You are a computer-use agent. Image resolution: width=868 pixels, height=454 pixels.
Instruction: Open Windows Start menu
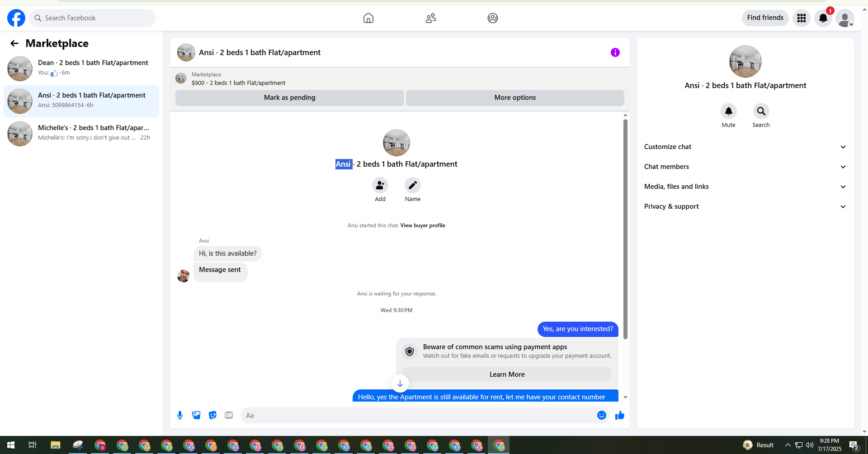[x=11, y=445]
